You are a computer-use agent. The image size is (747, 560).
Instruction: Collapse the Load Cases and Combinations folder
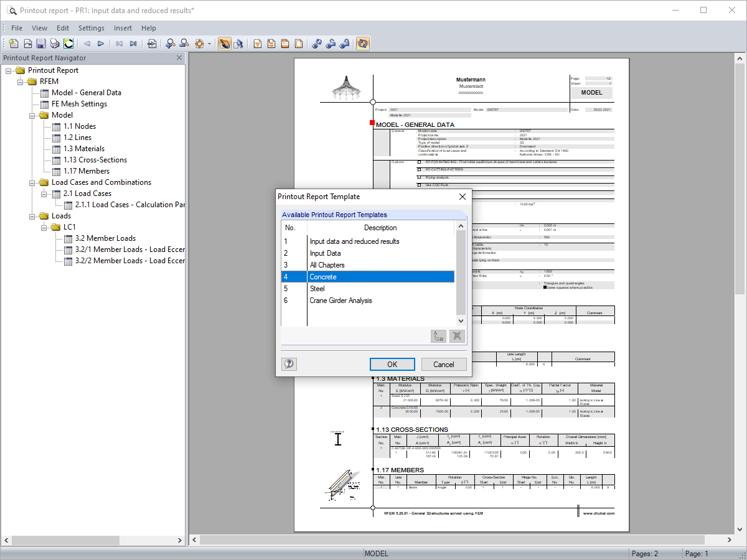click(x=32, y=182)
